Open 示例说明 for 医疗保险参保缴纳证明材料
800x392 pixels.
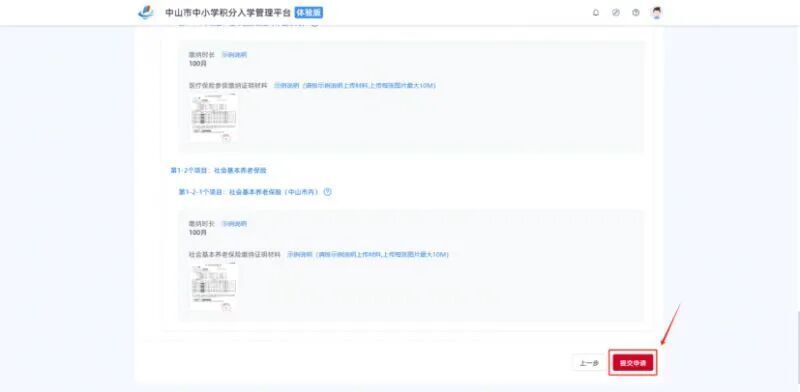[x=287, y=85]
